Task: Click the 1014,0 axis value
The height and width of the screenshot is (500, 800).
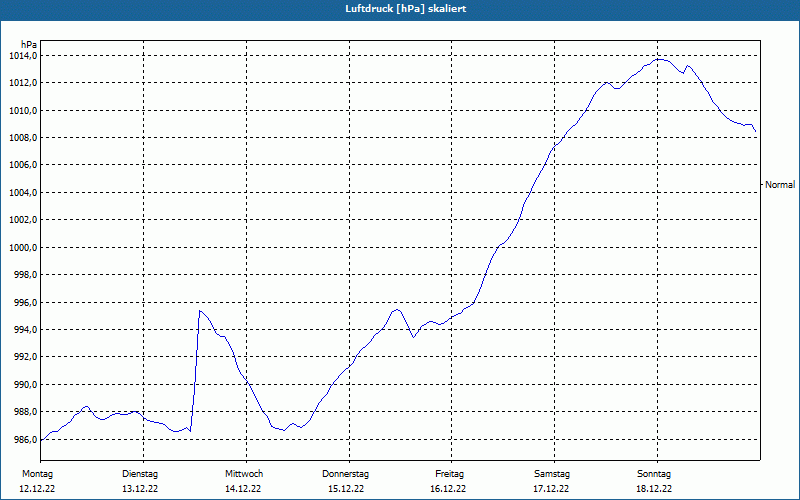Action: 23,56
